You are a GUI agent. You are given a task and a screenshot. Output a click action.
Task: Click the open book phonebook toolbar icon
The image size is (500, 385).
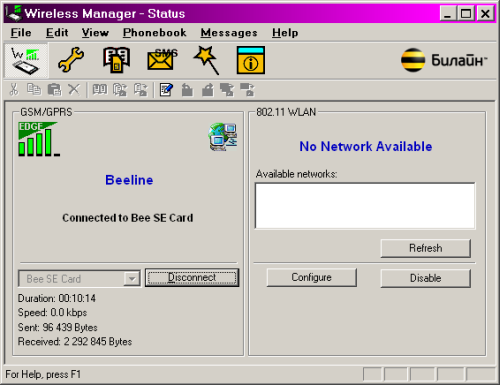click(x=100, y=90)
